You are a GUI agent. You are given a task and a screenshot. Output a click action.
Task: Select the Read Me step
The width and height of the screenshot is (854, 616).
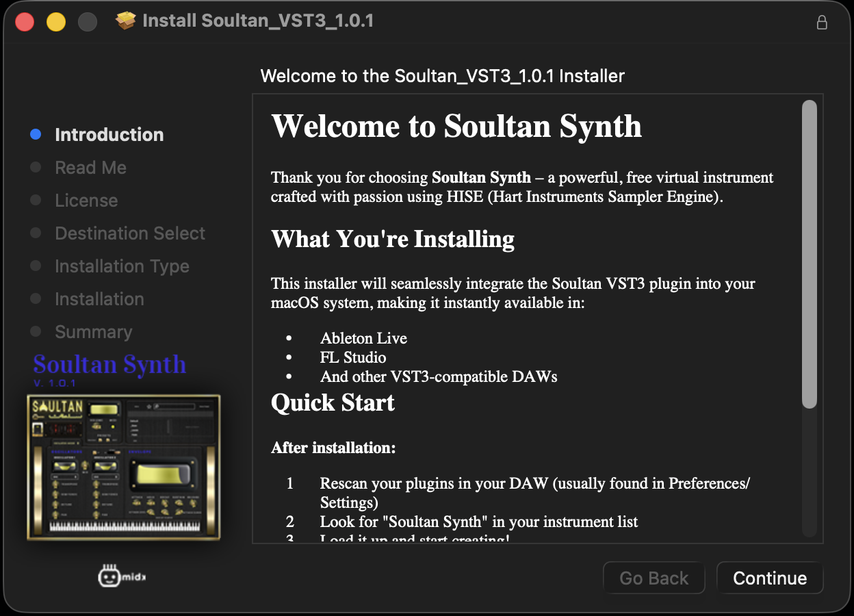click(x=91, y=168)
